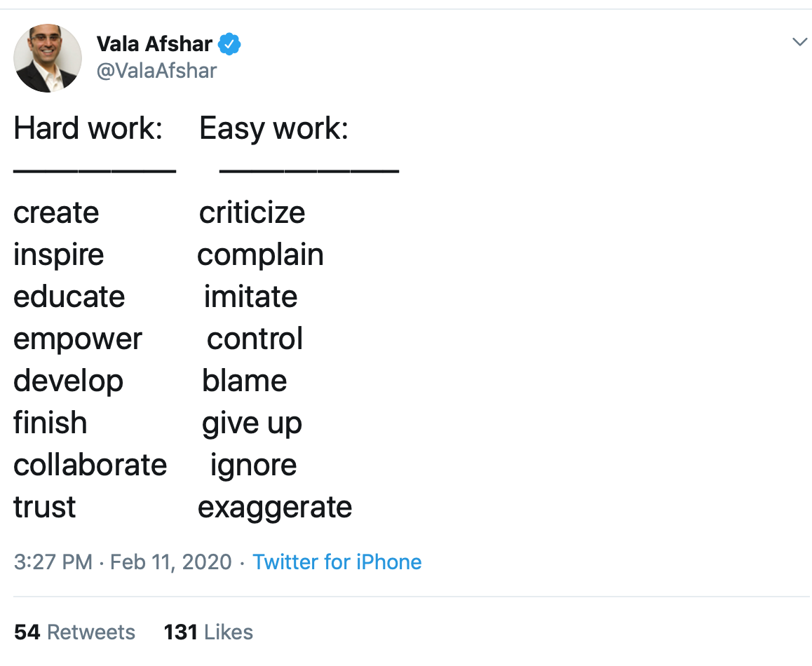The width and height of the screenshot is (812, 666).
Task: Click the word empower in tweet
Action: 78,340
